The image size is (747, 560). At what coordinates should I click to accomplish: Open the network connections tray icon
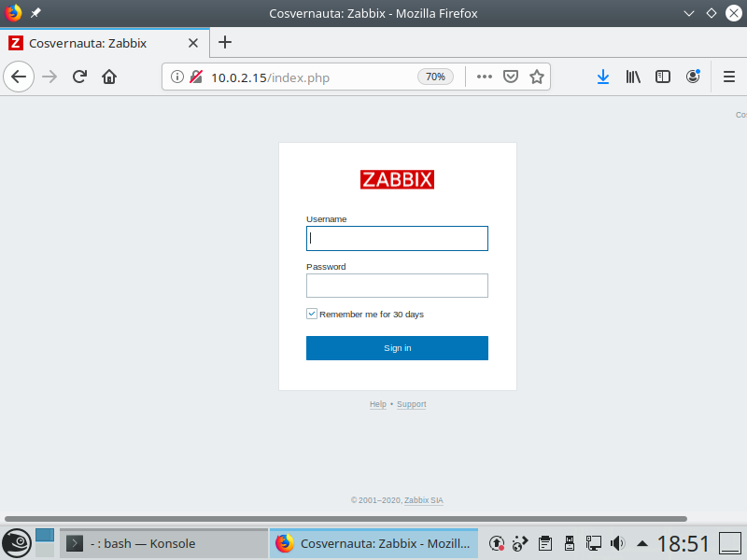(594, 543)
